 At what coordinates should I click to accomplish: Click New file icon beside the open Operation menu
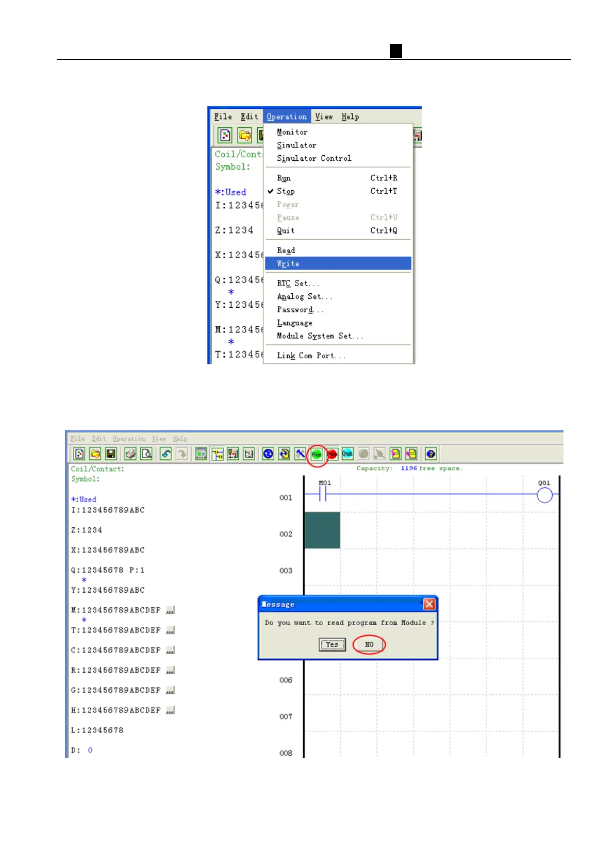[226, 136]
